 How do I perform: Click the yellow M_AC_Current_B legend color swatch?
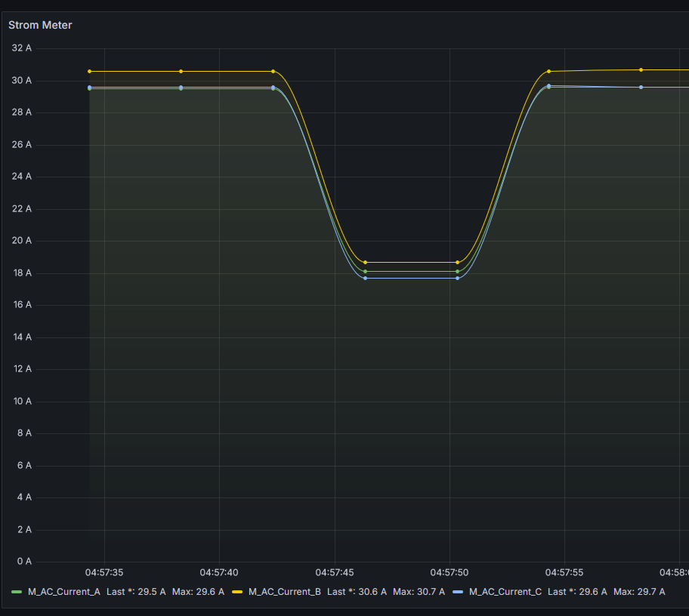pyautogui.click(x=237, y=592)
